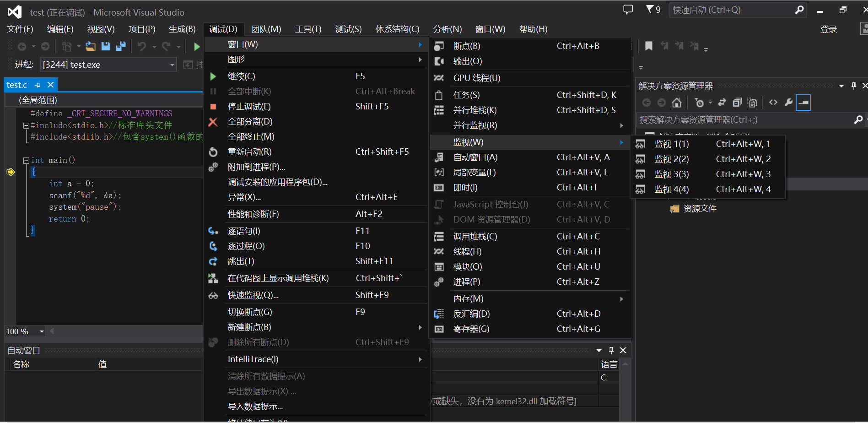Open 调用堆栈(C) call stack window
868x423 pixels.
tap(530, 237)
